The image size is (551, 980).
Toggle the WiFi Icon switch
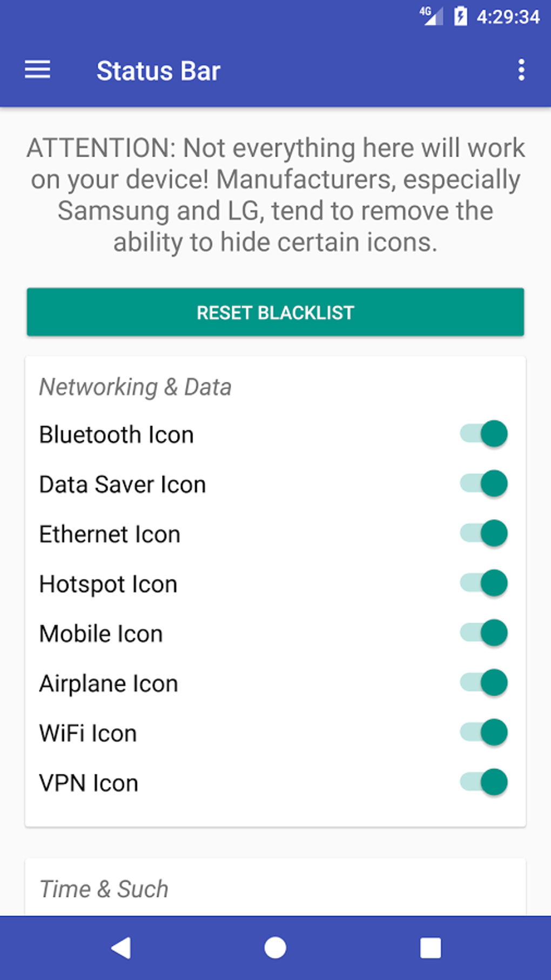coord(483,733)
